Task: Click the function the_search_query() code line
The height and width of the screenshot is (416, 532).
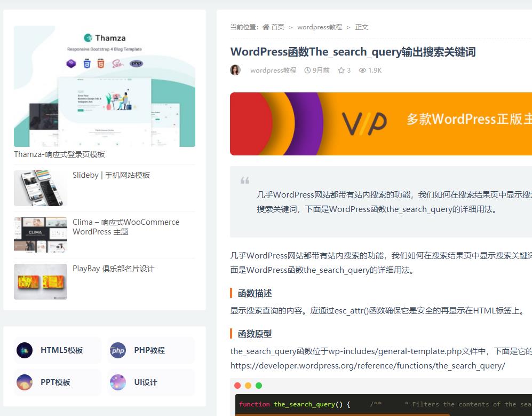Action: (x=295, y=404)
